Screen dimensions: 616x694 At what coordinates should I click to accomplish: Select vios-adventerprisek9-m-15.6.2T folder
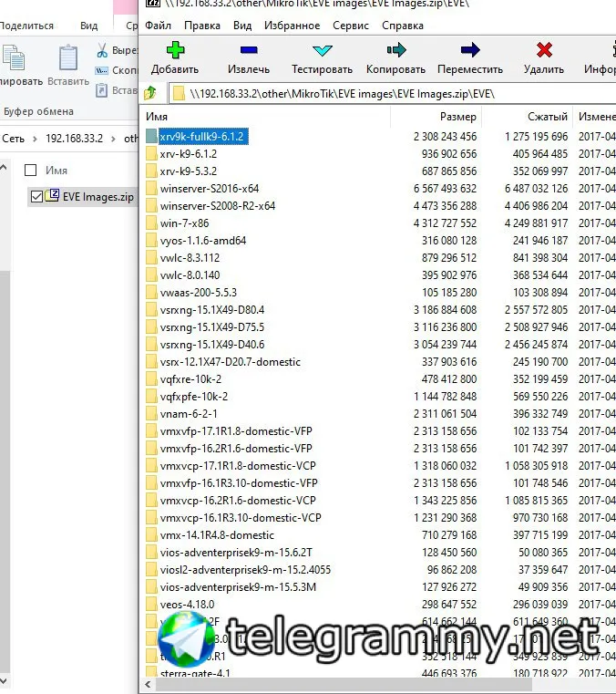point(236,553)
